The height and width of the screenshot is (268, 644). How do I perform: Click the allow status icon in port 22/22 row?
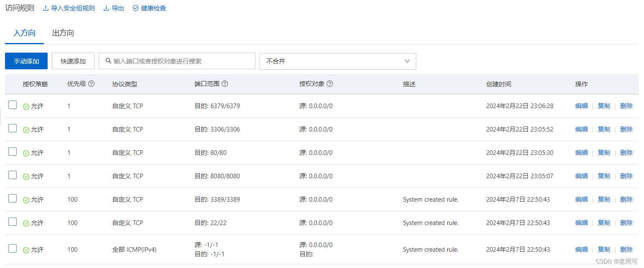click(x=26, y=223)
